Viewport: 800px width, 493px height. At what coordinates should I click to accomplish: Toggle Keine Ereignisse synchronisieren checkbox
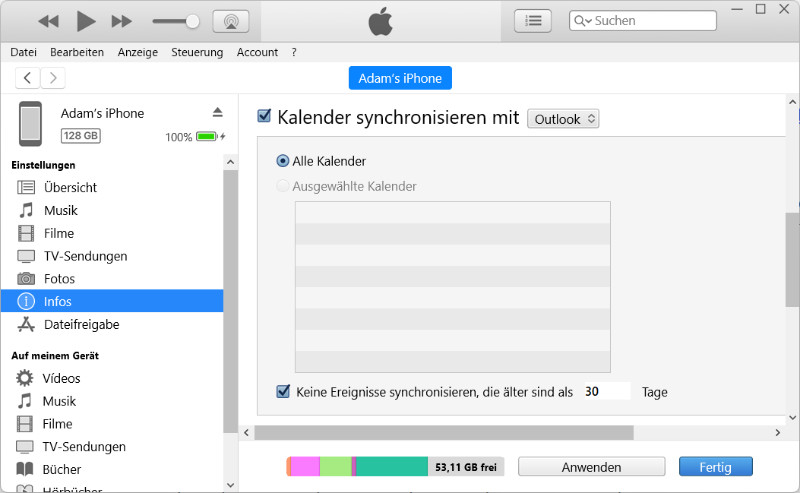(283, 392)
